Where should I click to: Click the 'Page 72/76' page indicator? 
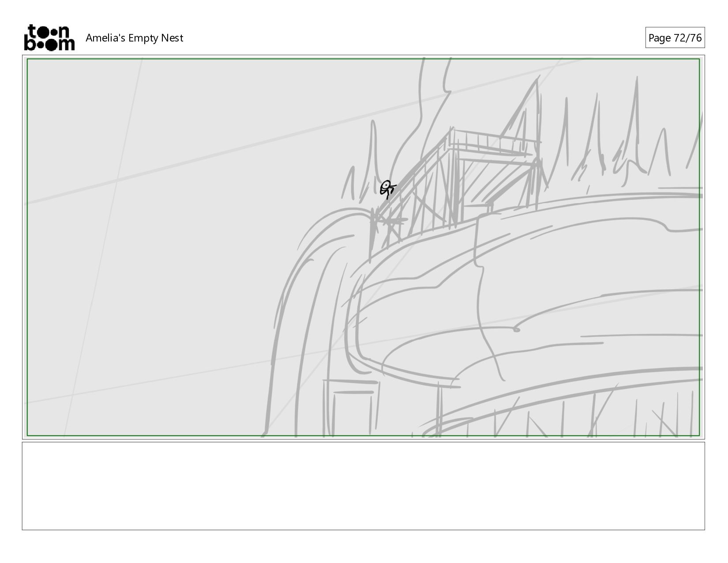click(x=675, y=38)
